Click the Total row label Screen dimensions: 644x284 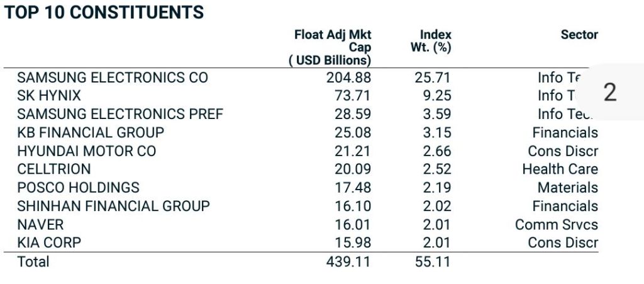[x=33, y=261]
